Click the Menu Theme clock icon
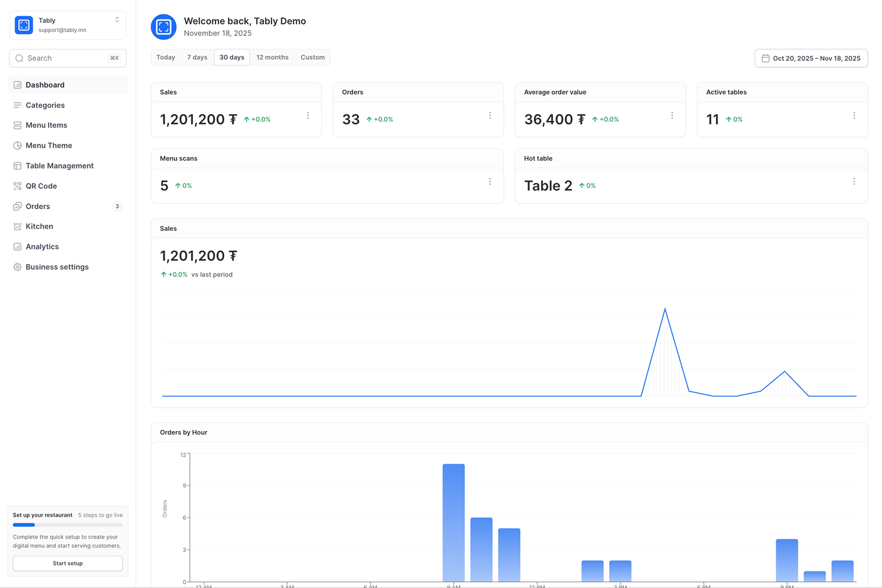This screenshot has width=882, height=588. click(x=17, y=145)
